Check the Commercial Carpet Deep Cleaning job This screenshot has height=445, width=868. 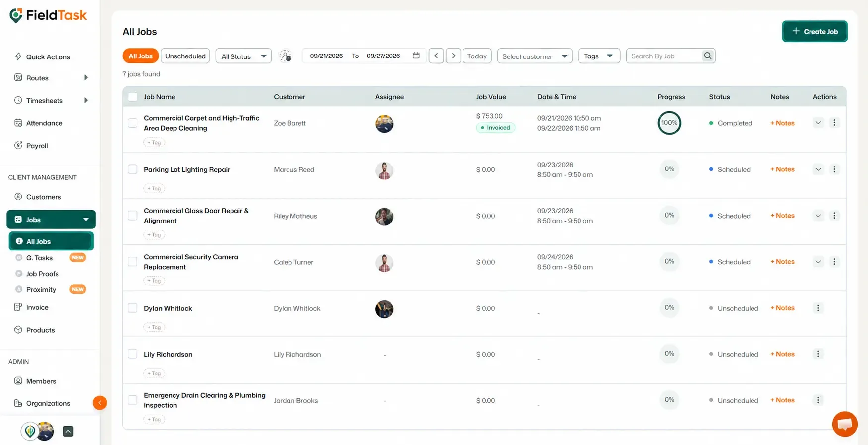133,123
